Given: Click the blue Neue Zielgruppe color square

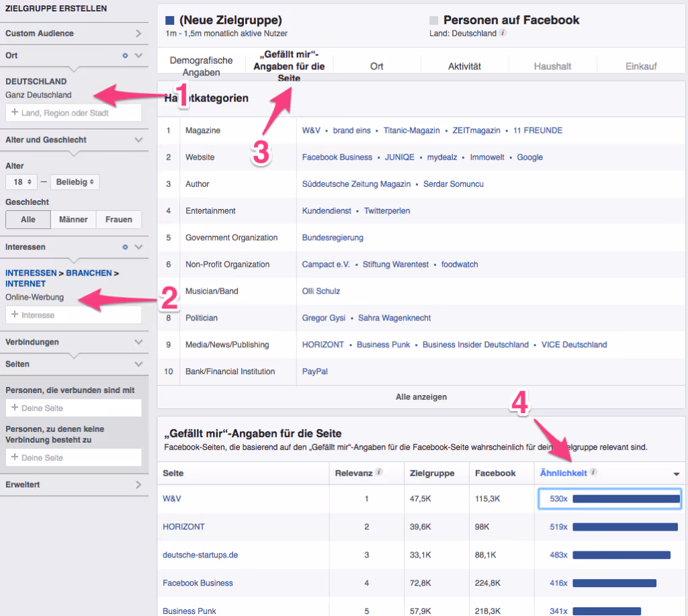Looking at the screenshot, I should 170,20.
